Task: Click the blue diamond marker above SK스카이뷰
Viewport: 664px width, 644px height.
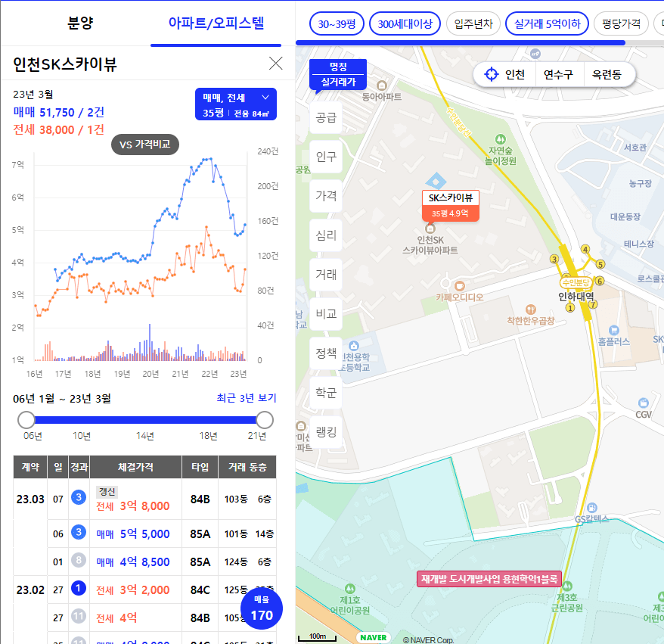Action: coord(436,181)
